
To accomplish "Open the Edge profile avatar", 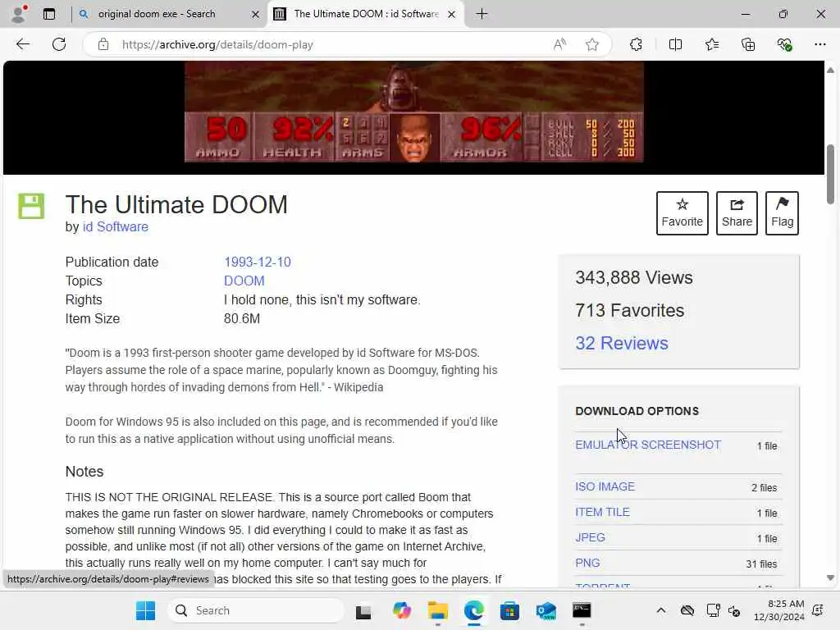I will (x=19, y=14).
